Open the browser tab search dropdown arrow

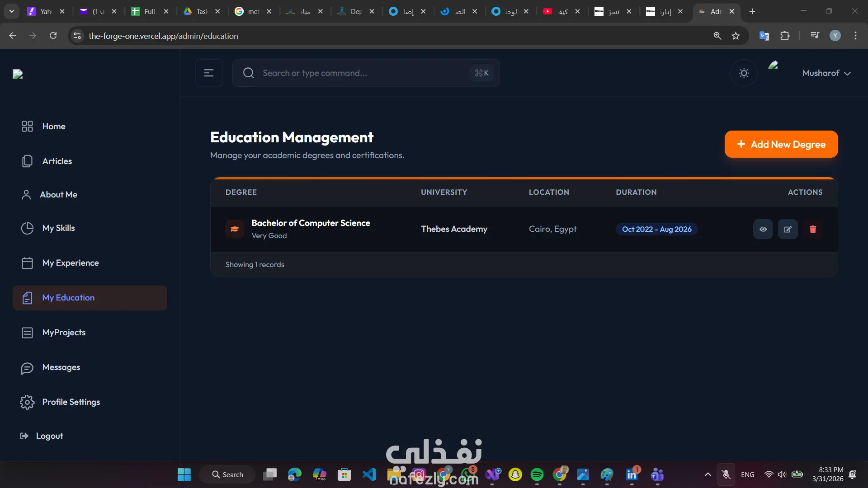click(11, 11)
